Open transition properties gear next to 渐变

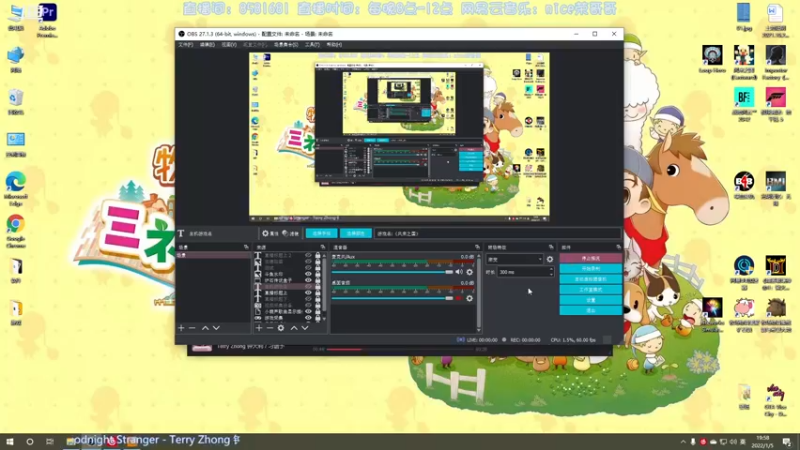click(550, 259)
